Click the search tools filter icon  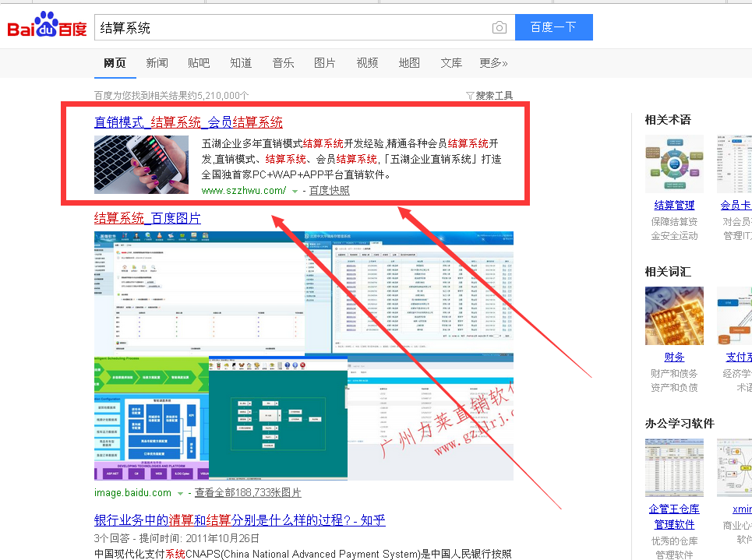tap(470, 96)
